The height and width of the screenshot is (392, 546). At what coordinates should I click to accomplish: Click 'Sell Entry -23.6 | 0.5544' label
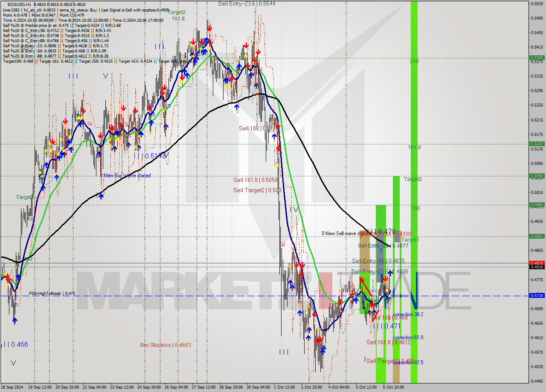click(x=247, y=3)
